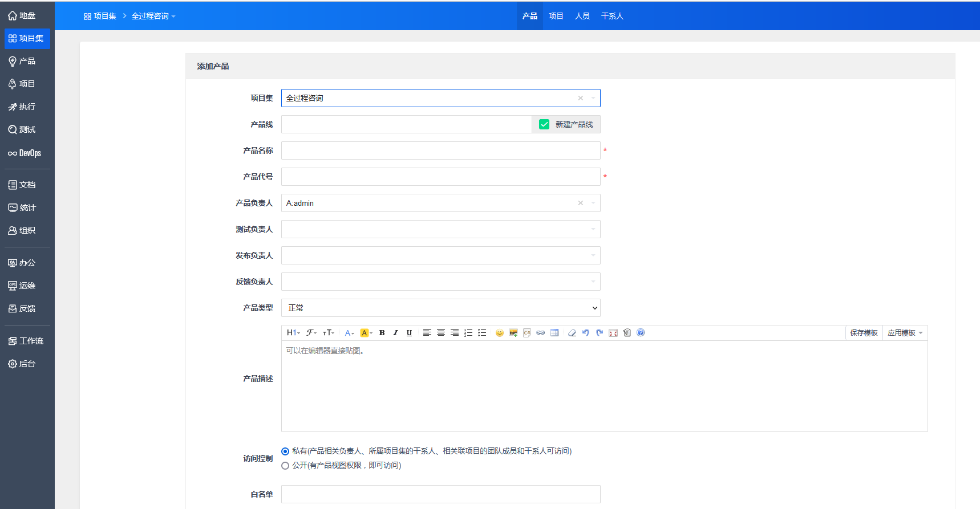
Task: Open the 产品类型 dropdown
Action: pyautogui.click(x=440, y=308)
